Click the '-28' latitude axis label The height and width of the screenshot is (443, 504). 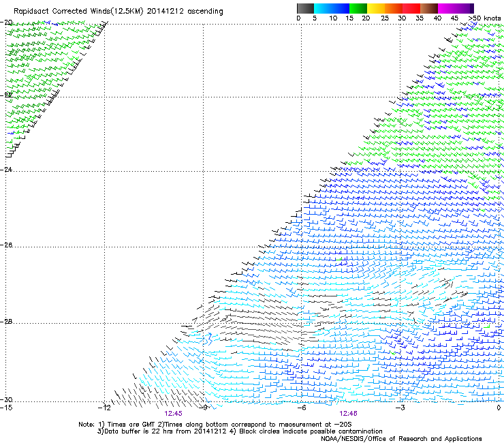(6, 322)
